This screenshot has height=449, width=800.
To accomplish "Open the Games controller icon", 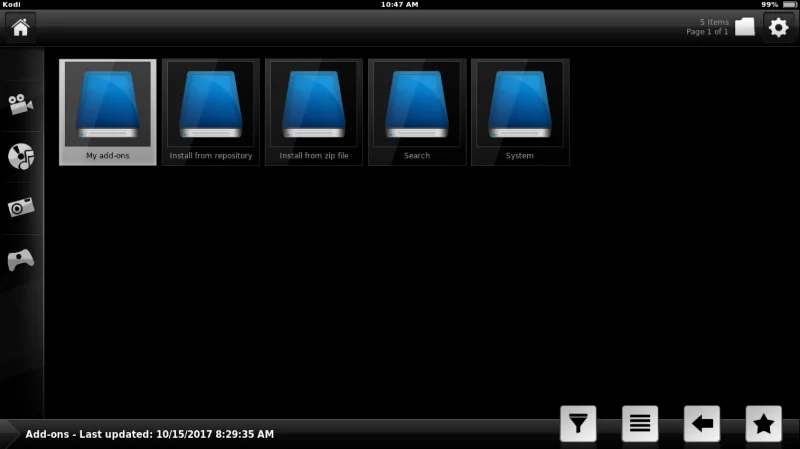I will point(21,260).
